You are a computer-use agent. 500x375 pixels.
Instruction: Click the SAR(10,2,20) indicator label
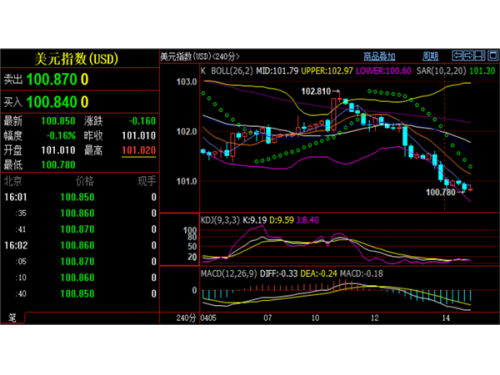(441, 71)
